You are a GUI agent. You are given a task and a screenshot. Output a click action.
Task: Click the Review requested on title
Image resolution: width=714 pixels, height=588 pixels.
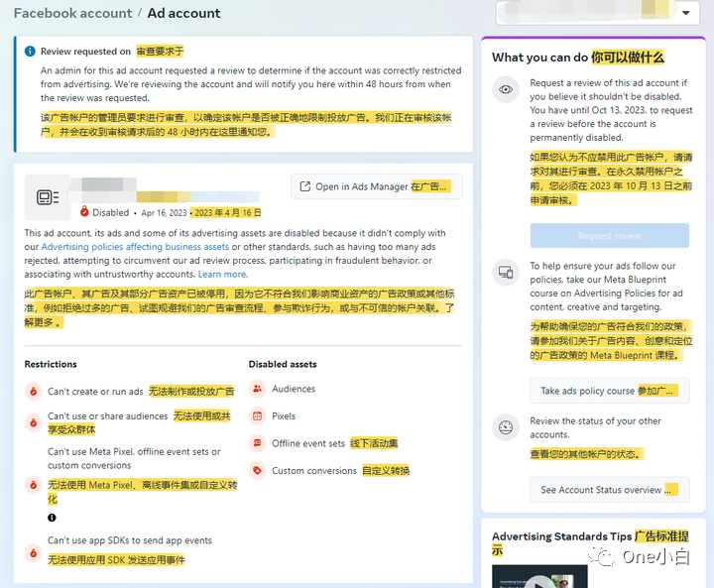click(x=85, y=52)
